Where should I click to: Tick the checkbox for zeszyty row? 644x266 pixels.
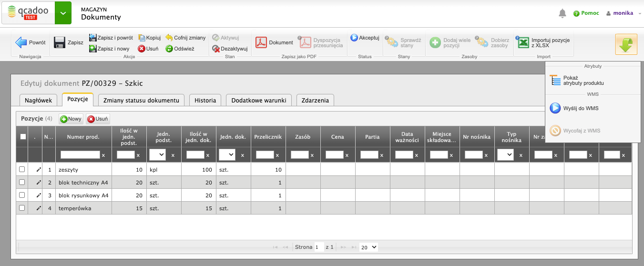tap(22, 169)
